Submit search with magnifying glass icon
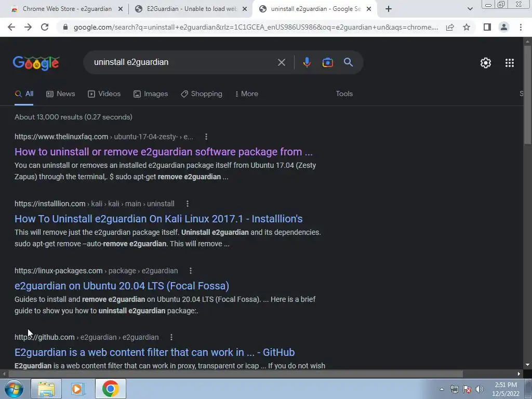This screenshot has width=532, height=399. [x=348, y=62]
